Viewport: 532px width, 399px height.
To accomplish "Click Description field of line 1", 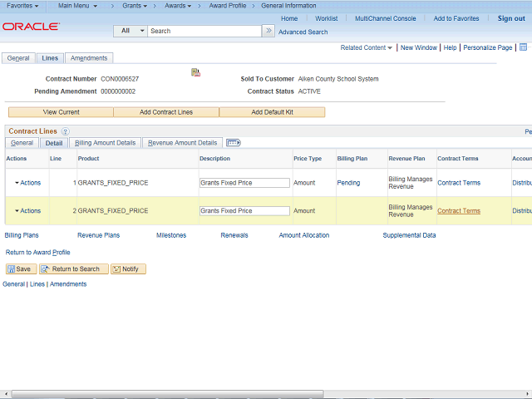I will pos(244,183).
